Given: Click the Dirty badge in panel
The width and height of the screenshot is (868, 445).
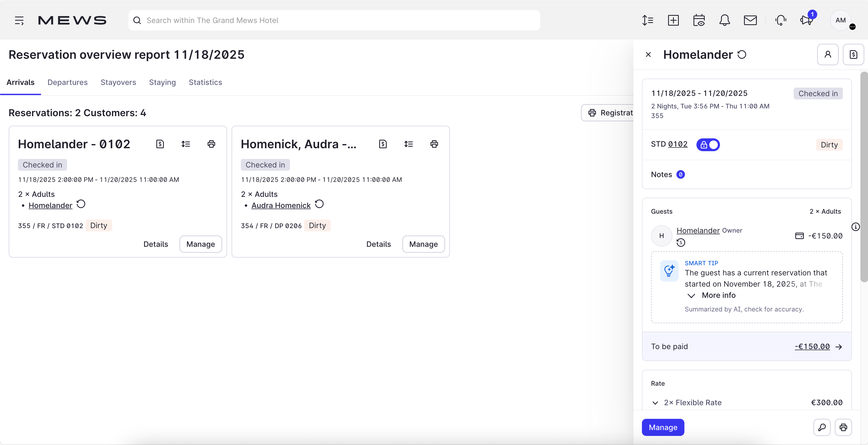Looking at the screenshot, I should point(829,145).
